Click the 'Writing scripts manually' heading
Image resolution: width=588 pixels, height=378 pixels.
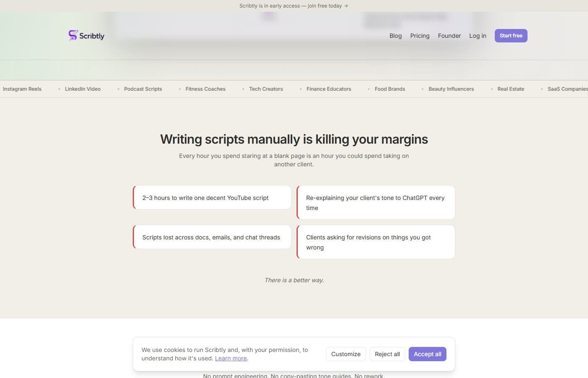pyautogui.click(x=294, y=139)
